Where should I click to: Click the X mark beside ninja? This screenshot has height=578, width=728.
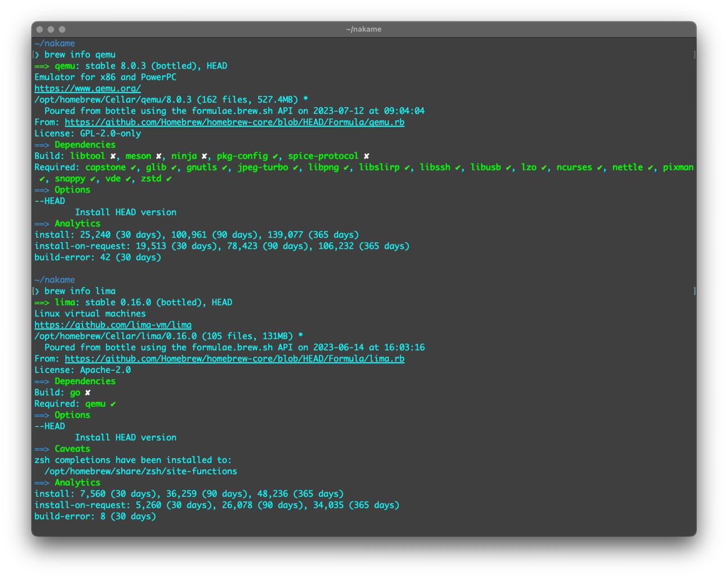click(x=204, y=156)
